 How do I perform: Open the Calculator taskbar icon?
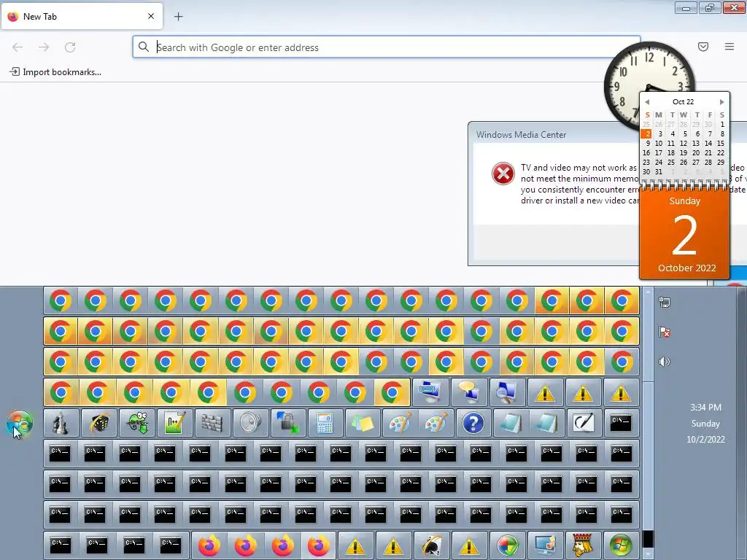coord(325,423)
